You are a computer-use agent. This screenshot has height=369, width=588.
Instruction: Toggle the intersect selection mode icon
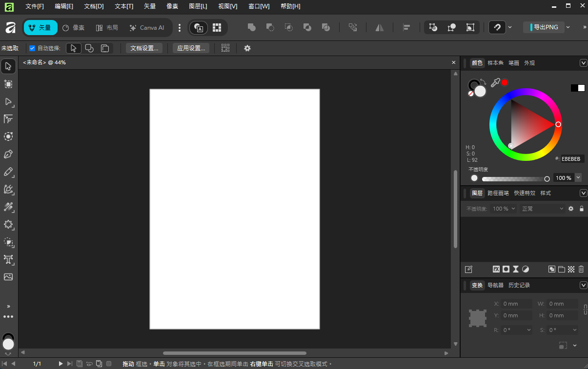click(89, 48)
